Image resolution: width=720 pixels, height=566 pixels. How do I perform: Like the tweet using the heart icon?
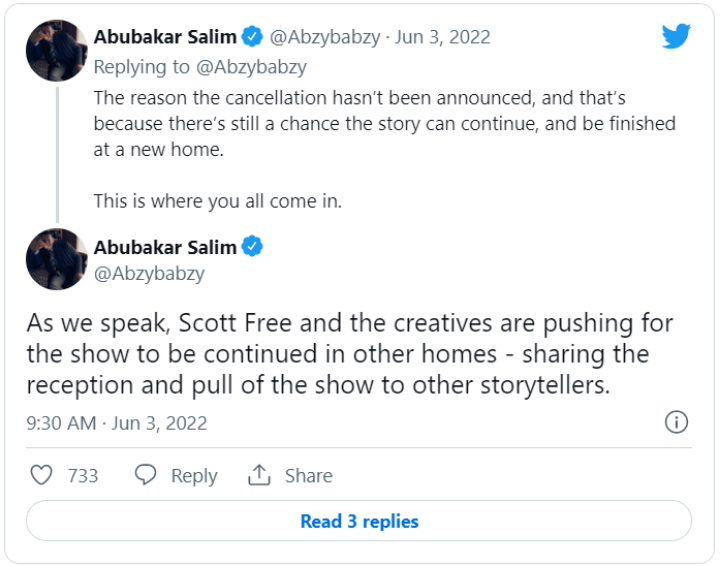(x=41, y=475)
